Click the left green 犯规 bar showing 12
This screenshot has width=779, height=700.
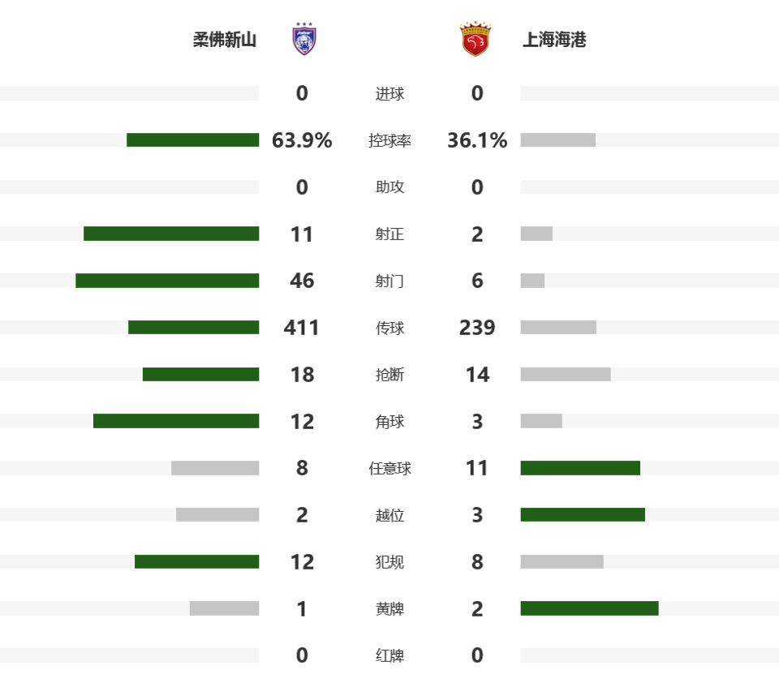click(x=196, y=562)
